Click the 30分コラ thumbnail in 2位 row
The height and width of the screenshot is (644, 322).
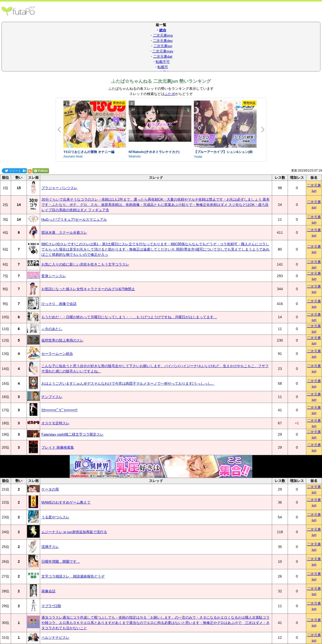pos(33,204)
